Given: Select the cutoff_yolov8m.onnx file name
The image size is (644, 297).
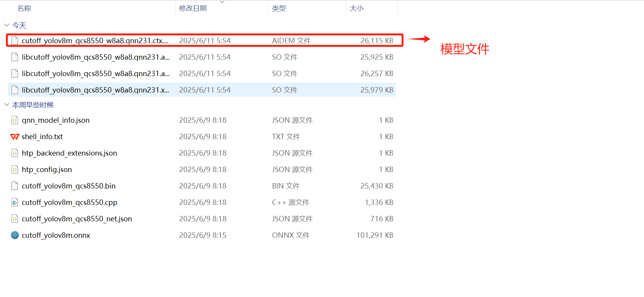Looking at the screenshot, I should tap(56, 235).
